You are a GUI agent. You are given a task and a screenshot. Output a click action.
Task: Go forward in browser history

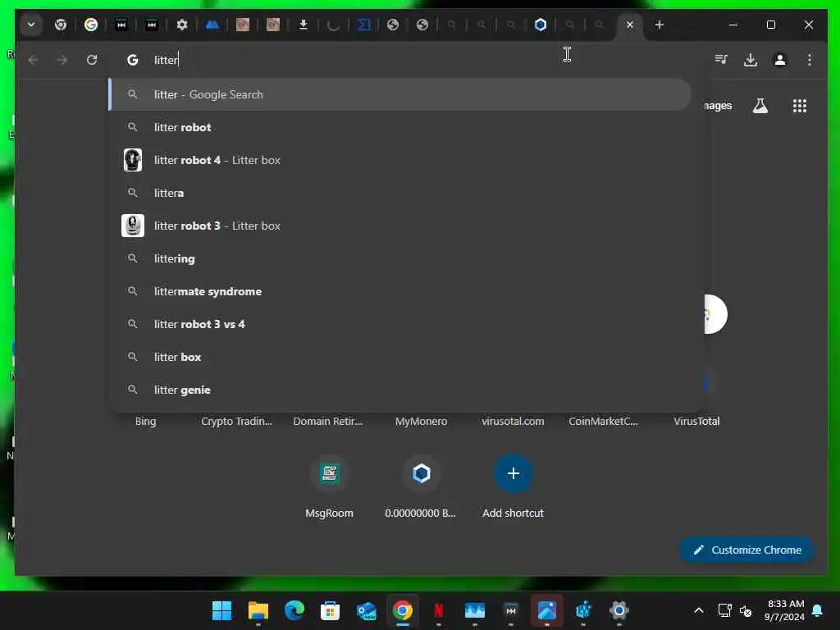[x=62, y=60]
